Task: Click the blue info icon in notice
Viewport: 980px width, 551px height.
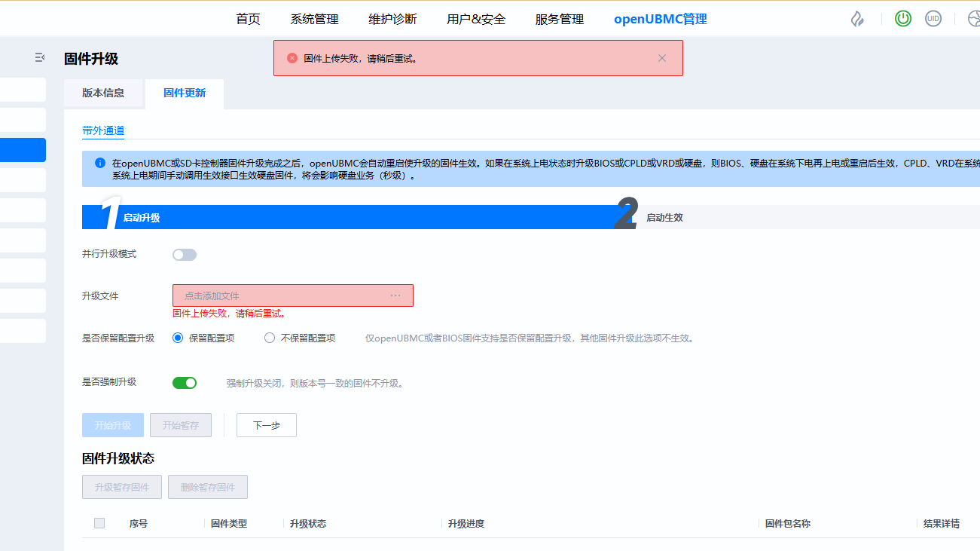Action: pos(100,163)
